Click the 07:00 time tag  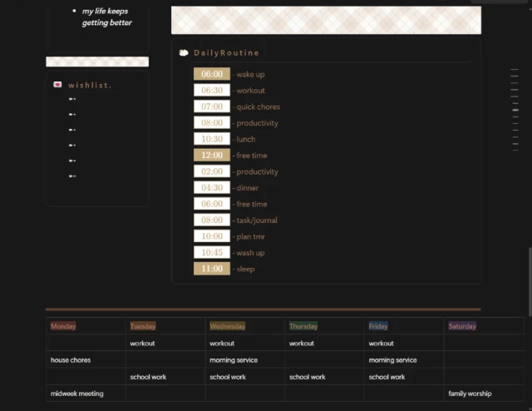(x=212, y=106)
